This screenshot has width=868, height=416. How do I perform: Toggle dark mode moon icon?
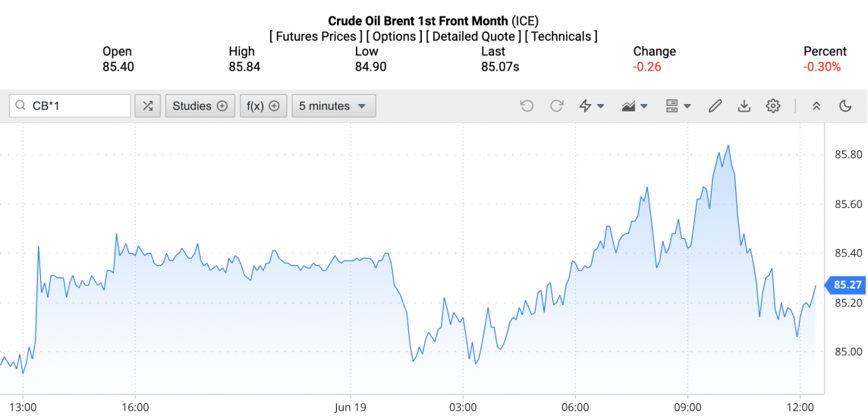click(845, 106)
